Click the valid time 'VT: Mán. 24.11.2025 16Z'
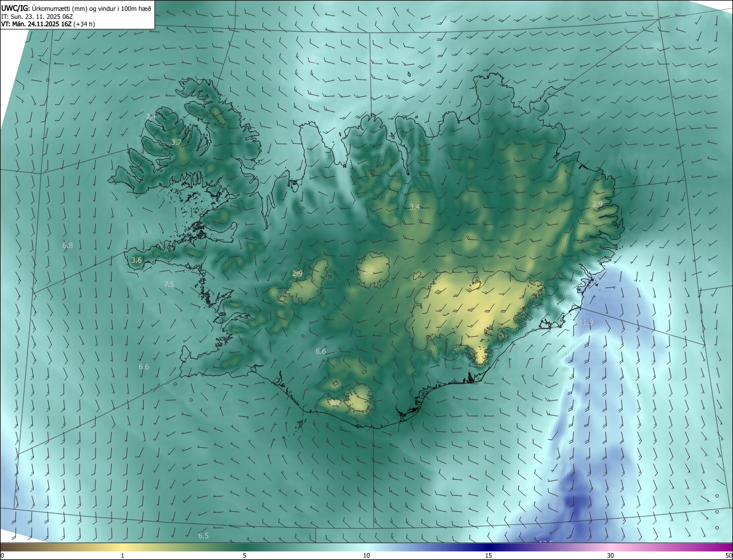This screenshot has width=733, height=560. coord(36,23)
